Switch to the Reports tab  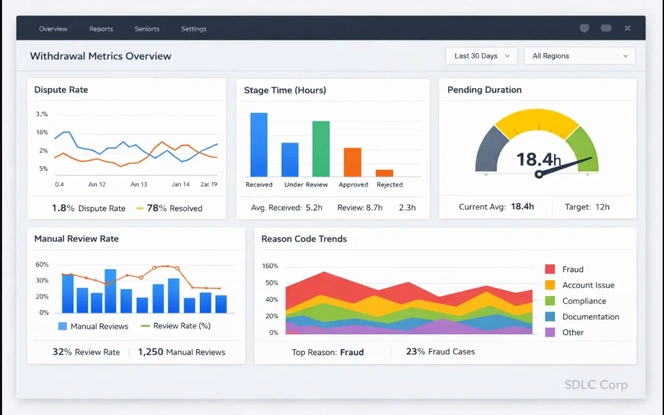[x=101, y=29]
